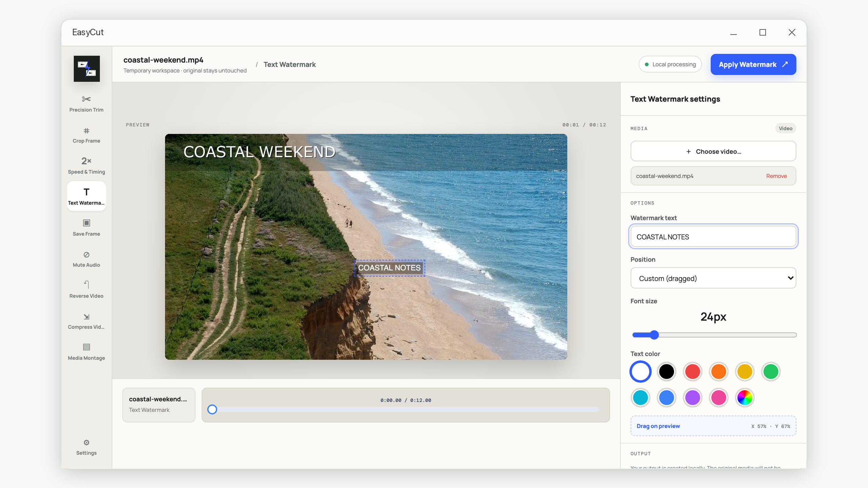Viewport: 868px width, 488px height.
Task: Click the Drag on preview hint box
Action: pos(713,426)
